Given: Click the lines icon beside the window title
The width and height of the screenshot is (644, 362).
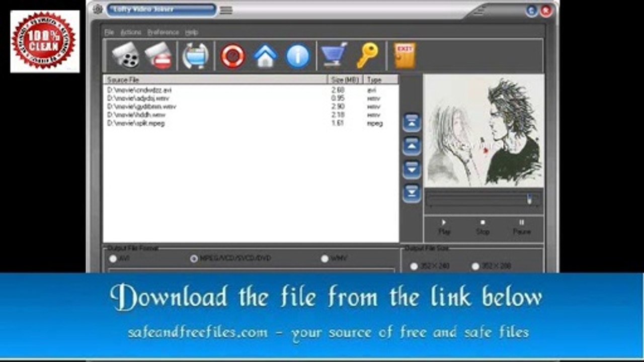Looking at the screenshot, I should click(x=226, y=10).
